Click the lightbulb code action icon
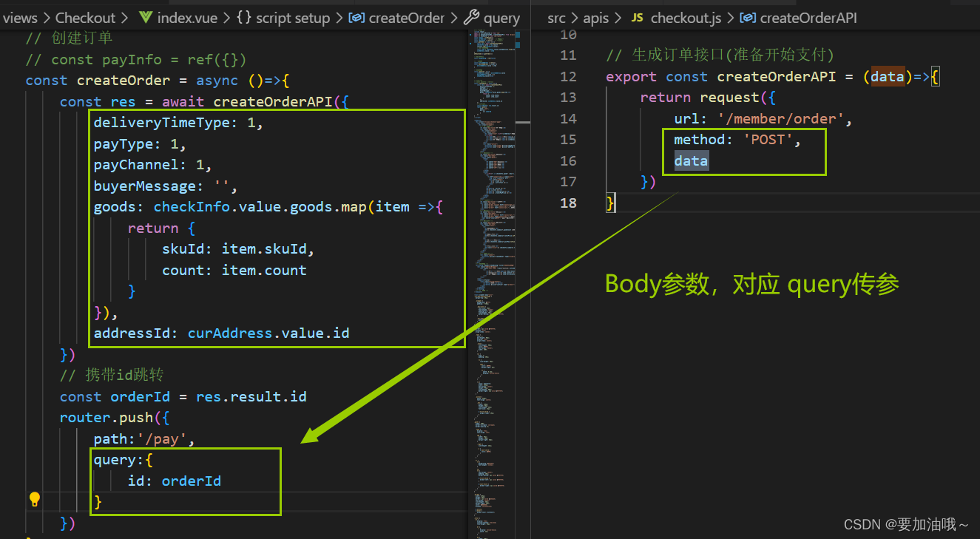980x539 pixels. point(34,498)
